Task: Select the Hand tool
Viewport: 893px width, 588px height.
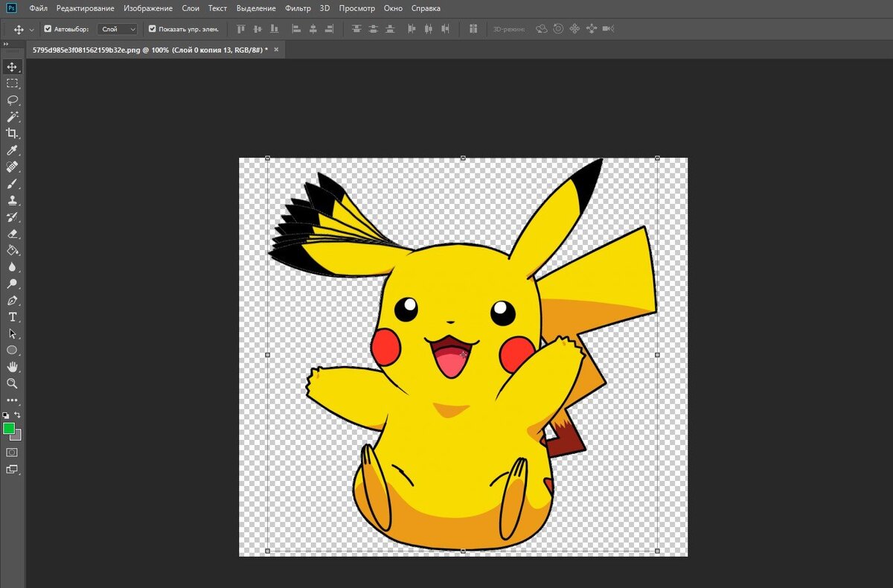Action: (x=12, y=367)
